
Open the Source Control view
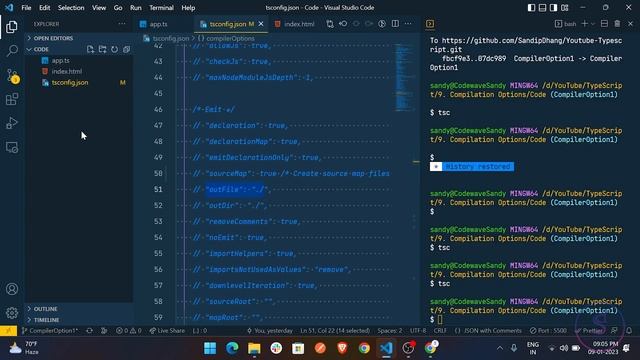[x=12, y=76]
